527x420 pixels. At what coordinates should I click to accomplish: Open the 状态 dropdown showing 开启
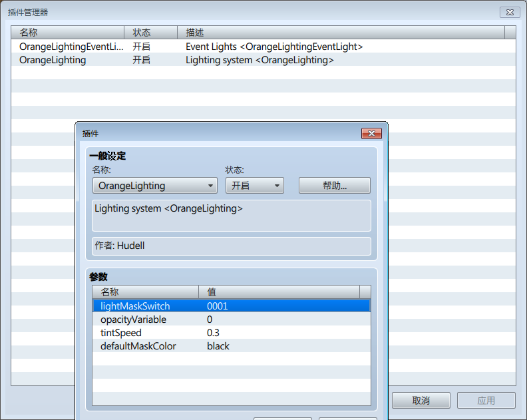[x=255, y=186]
